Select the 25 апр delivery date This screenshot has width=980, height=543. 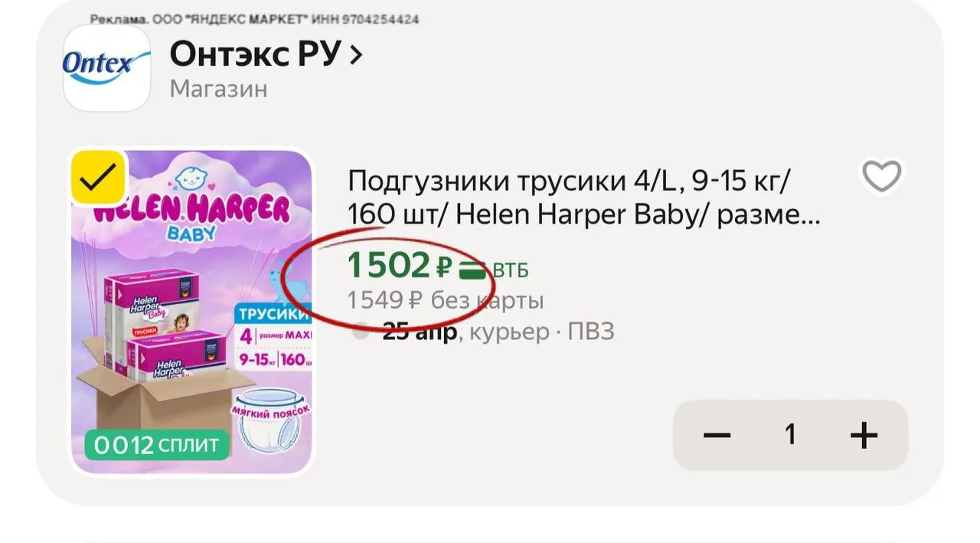(x=420, y=332)
